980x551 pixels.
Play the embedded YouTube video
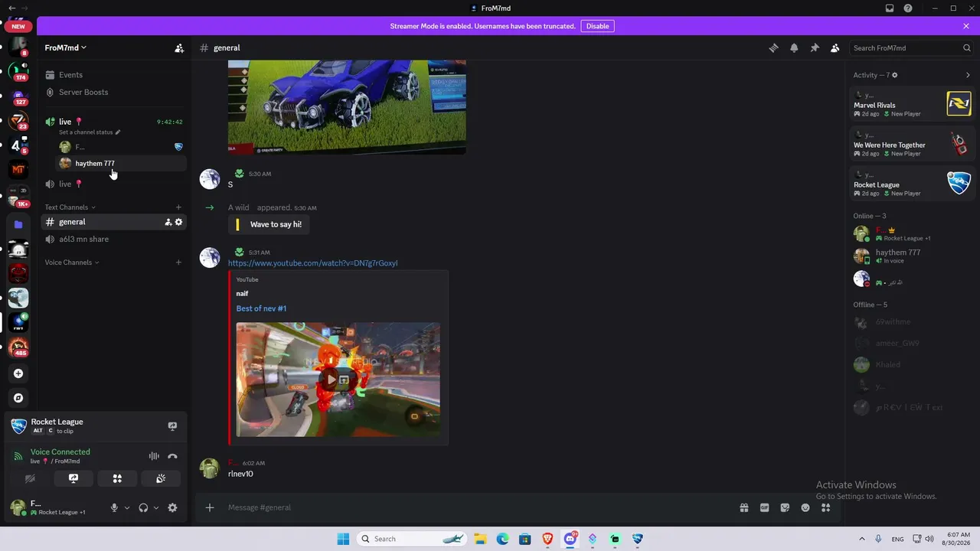pos(331,379)
